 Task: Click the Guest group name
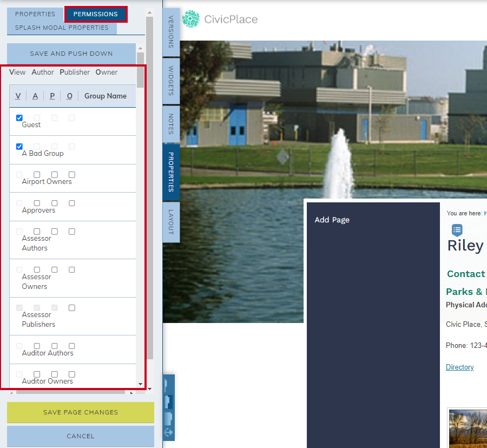tap(31, 125)
